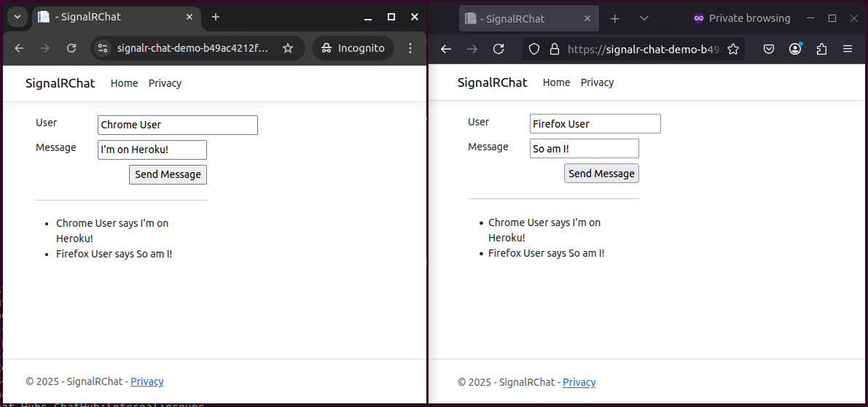Reload the page in Chrome
The image size is (868, 407).
[71, 48]
